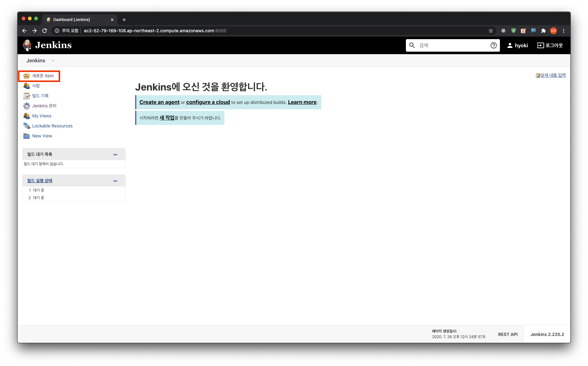This screenshot has width=588, height=366.
Task: Click the magnifier icon in search box
Action: tap(412, 45)
